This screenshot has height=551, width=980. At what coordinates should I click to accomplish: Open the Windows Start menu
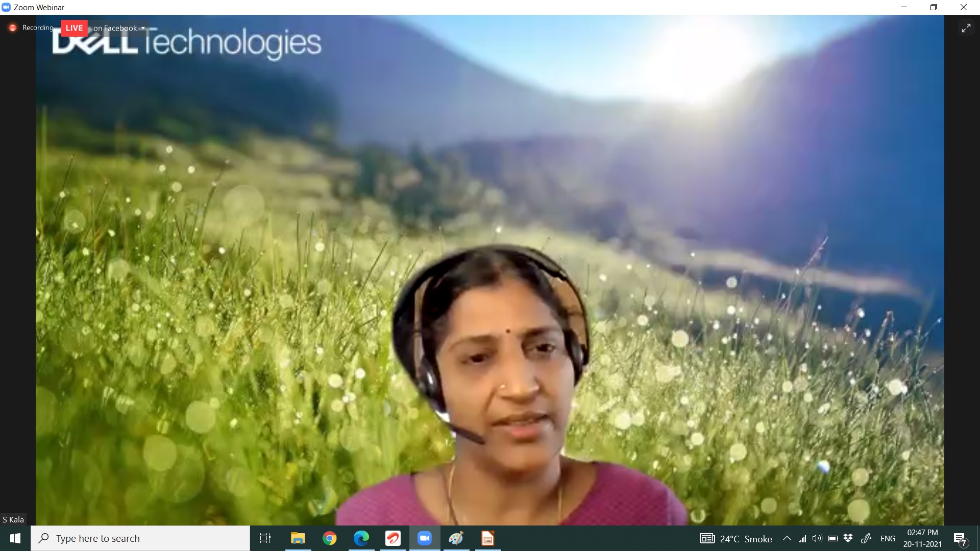15,538
